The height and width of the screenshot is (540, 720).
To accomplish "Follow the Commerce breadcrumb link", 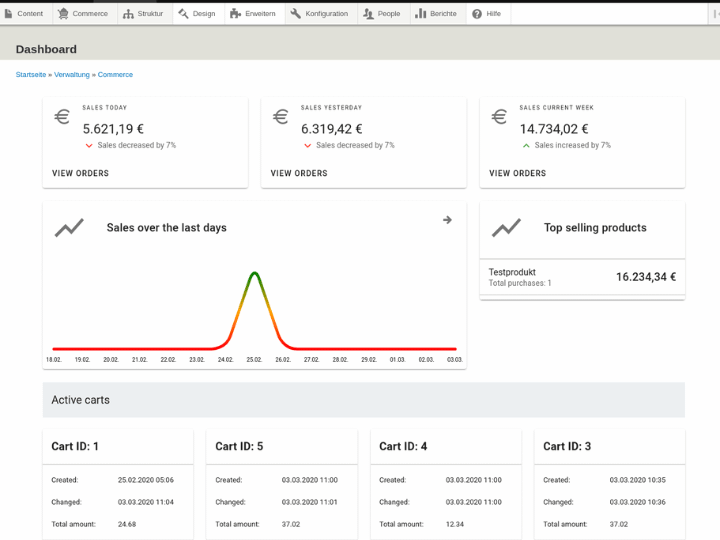I will [115, 74].
